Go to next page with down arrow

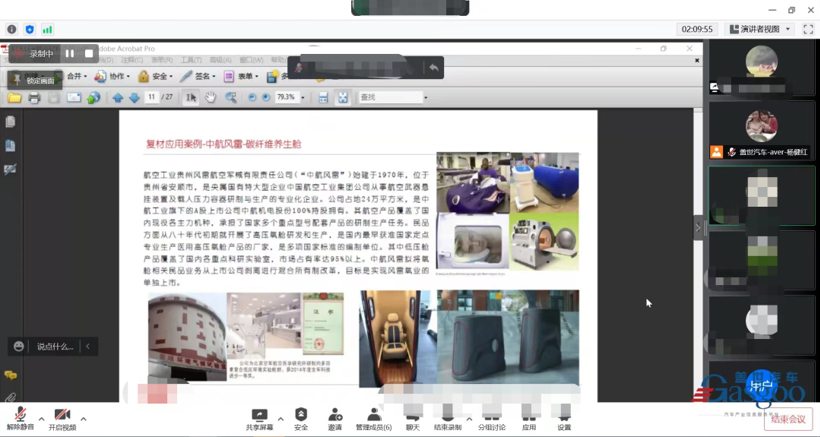coord(134,98)
